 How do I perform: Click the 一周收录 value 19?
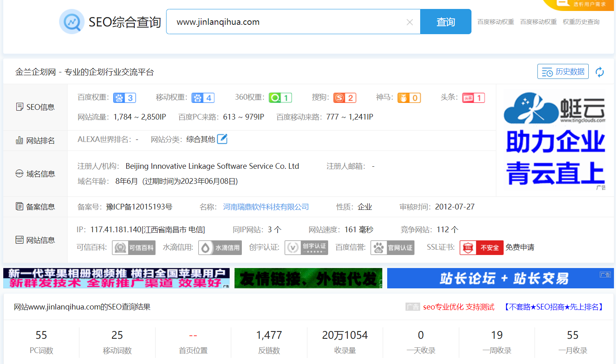pos(497,335)
